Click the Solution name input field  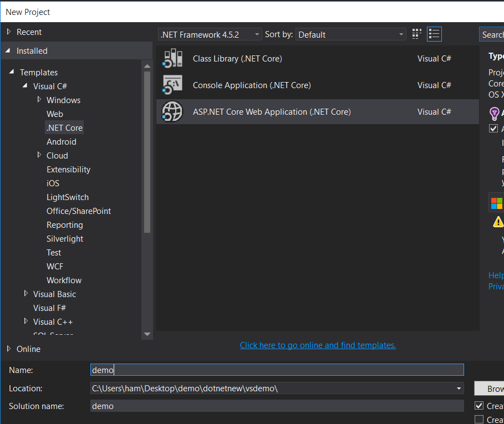[x=277, y=406]
